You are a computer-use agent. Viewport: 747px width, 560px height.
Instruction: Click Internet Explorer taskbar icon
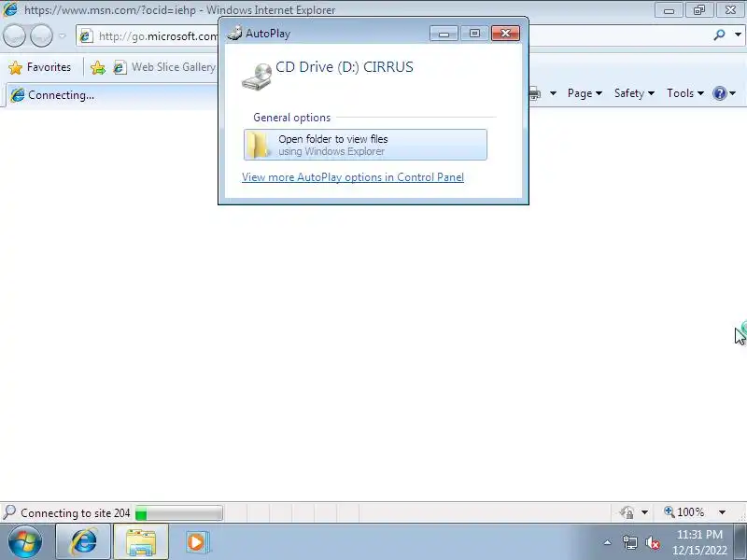click(x=83, y=542)
